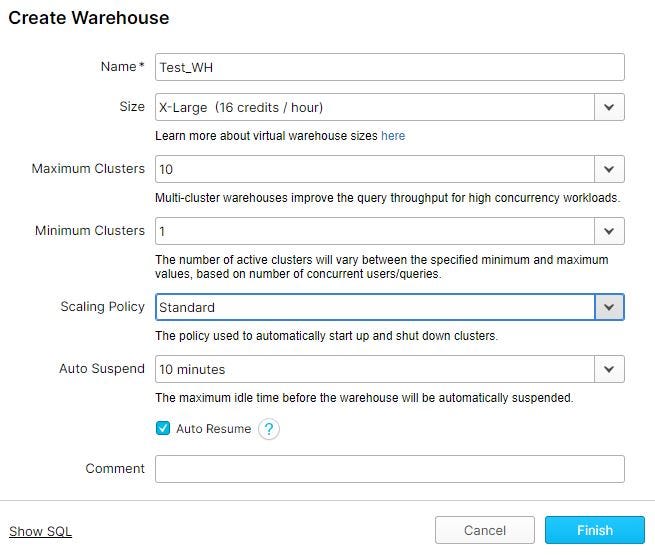The width and height of the screenshot is (655, 555).
Task: Click the 10 minutes Auto Suspend box
Action: point(375,369)
